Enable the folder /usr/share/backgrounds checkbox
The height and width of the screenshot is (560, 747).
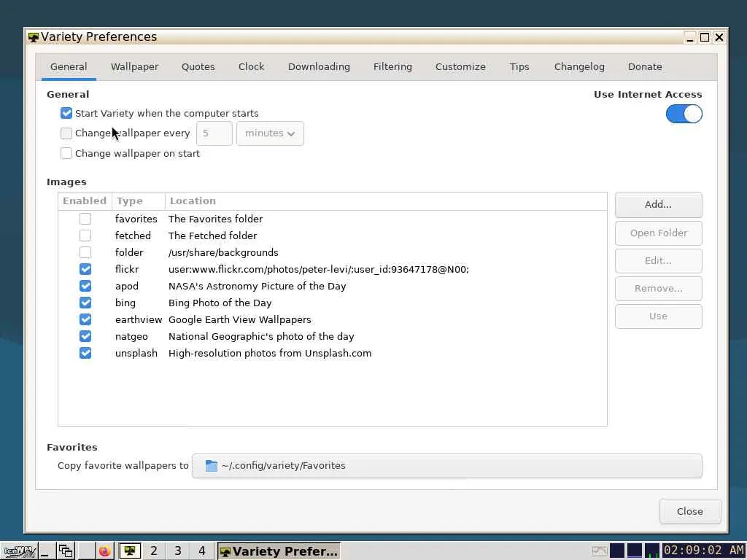[85, 252]
